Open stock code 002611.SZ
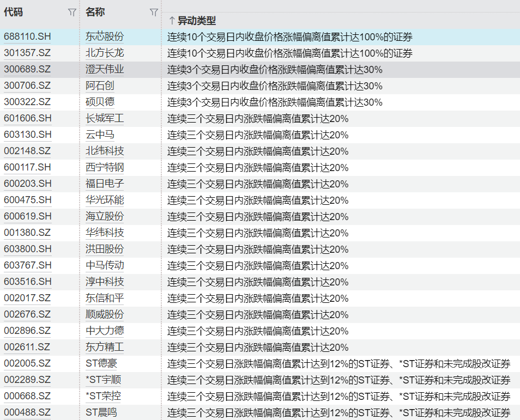520x420 pixels. (27, 347)
